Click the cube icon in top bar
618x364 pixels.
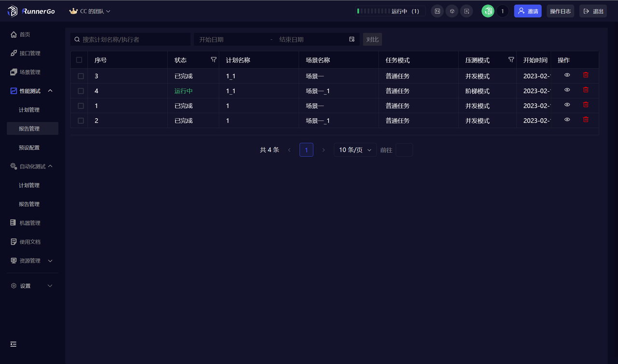pyautogui.click(x=452, y=11)
